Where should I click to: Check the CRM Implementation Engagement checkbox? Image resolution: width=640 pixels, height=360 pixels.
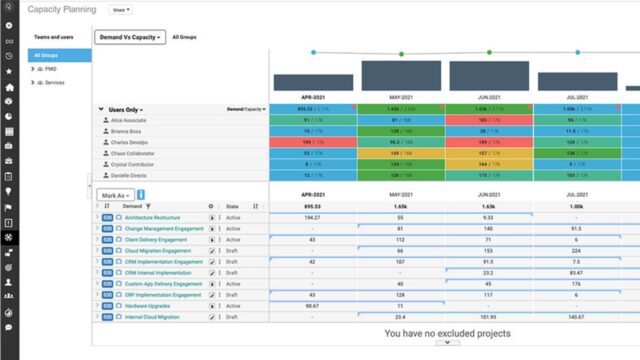pos(119,262)
